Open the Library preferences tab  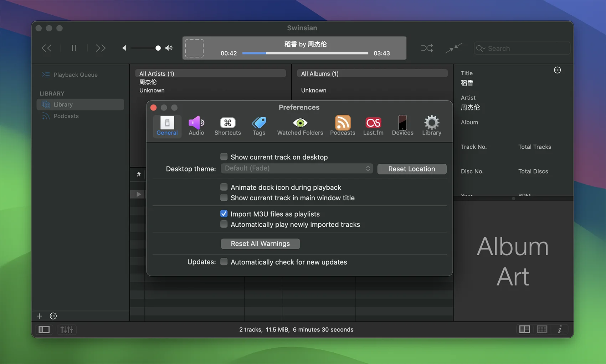tap(432, 125)
